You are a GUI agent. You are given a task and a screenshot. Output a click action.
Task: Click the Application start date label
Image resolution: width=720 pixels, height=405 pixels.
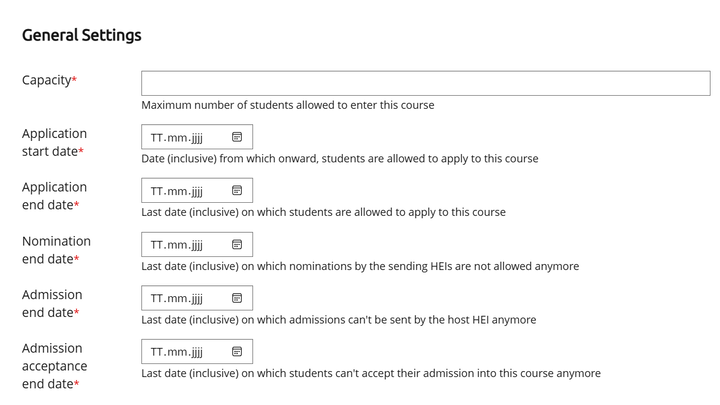[54, 142]
